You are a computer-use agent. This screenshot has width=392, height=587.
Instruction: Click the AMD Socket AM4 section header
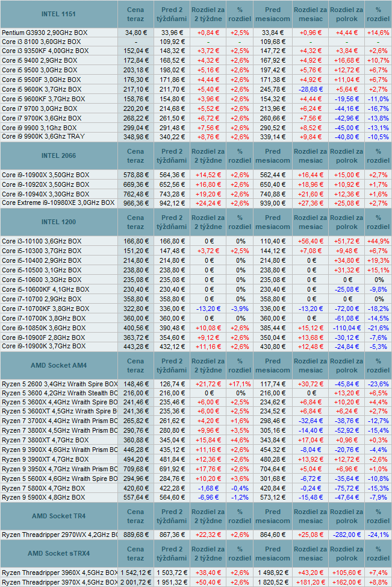[58, 365]
